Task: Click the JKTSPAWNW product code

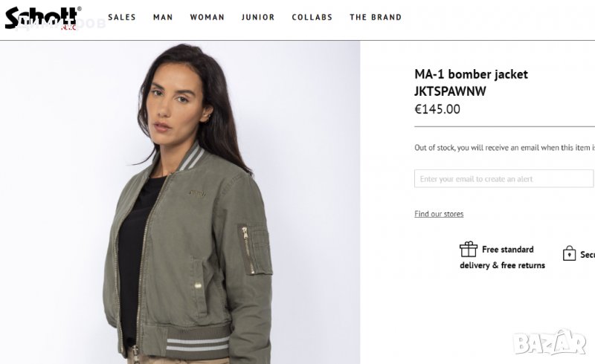Action: 449,91
